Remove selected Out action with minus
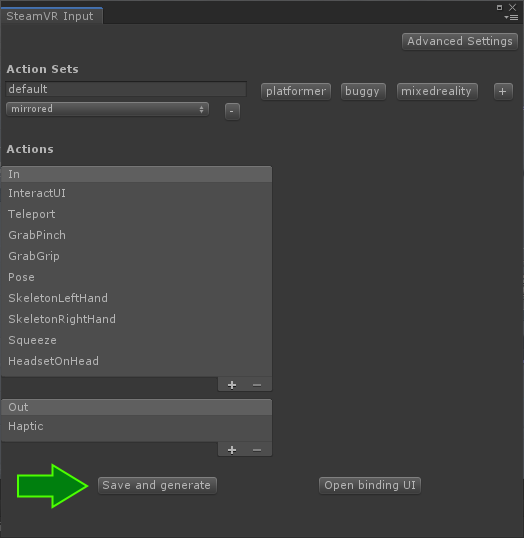 [257, 450]
